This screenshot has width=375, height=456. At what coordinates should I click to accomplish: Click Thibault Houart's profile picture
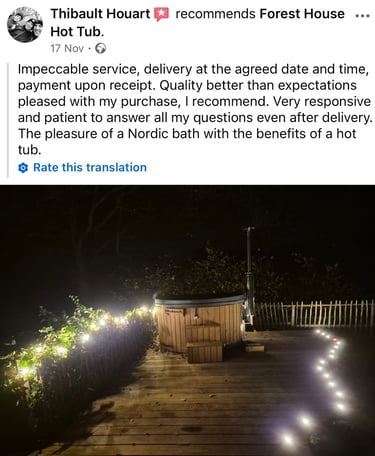pyautogui.click(x=25, y=25)
